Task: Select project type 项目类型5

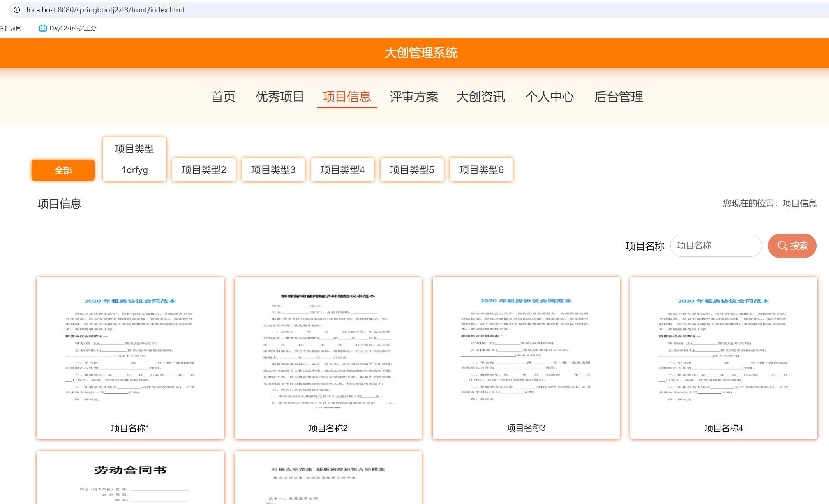Action: pos(412,170)
